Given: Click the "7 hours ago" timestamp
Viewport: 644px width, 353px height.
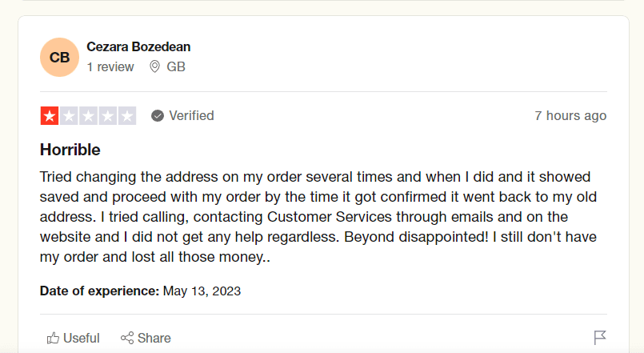Looking at the screenshot, I should pyautogui.click(x=570, y=116).
